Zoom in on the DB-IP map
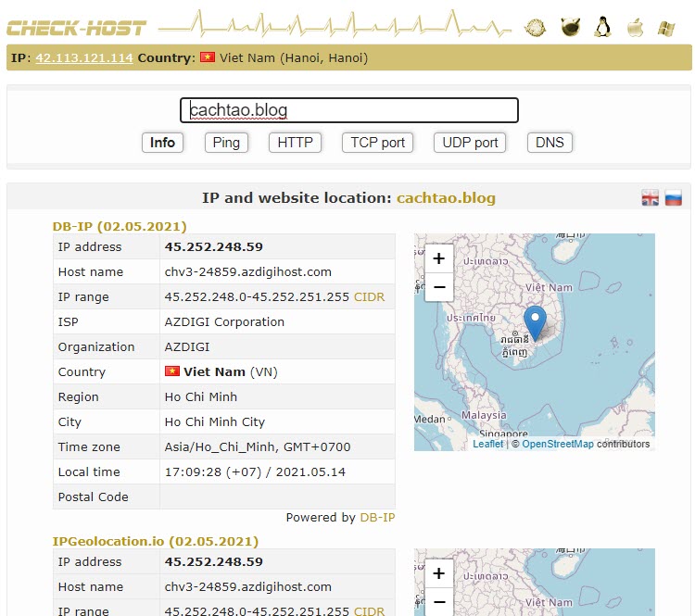Image resolution: width=695 pixels, height=616 pixels. [439, 258]
